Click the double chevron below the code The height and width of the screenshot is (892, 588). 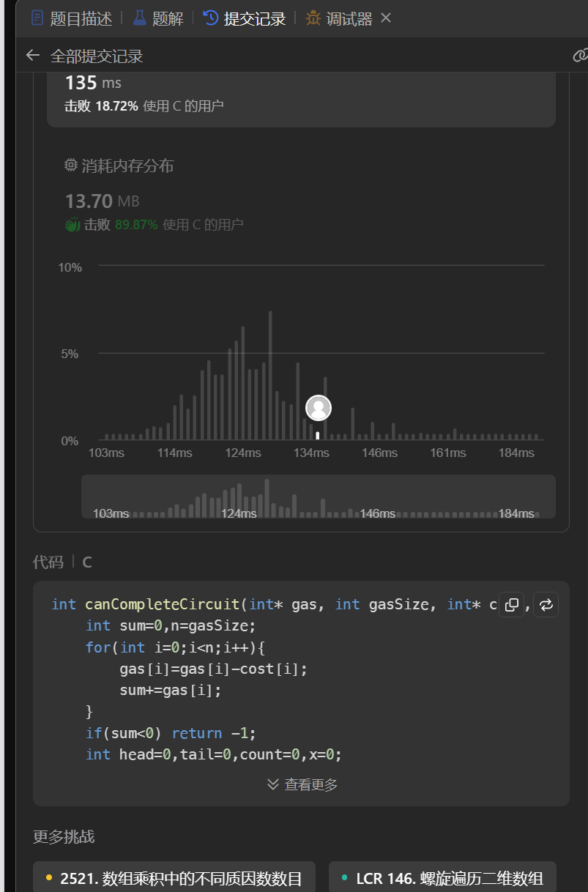tap(273, 784)
